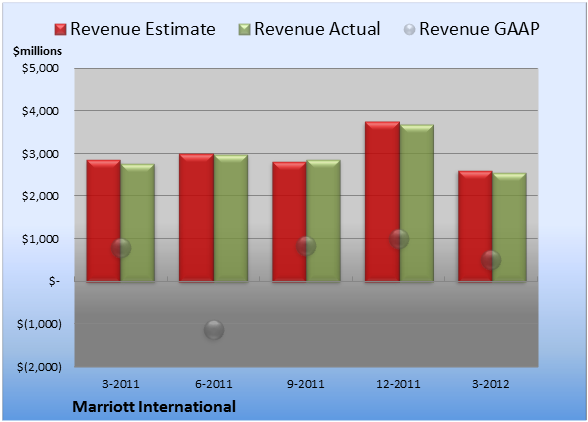Viewport: 588px width, 422px height.
Task: Select the green actual bar for 3-2012
Action: click(x=509, y=227)
